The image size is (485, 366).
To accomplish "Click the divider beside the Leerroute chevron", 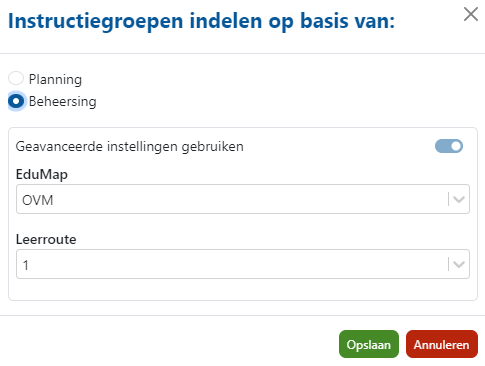I will (448, 264).
